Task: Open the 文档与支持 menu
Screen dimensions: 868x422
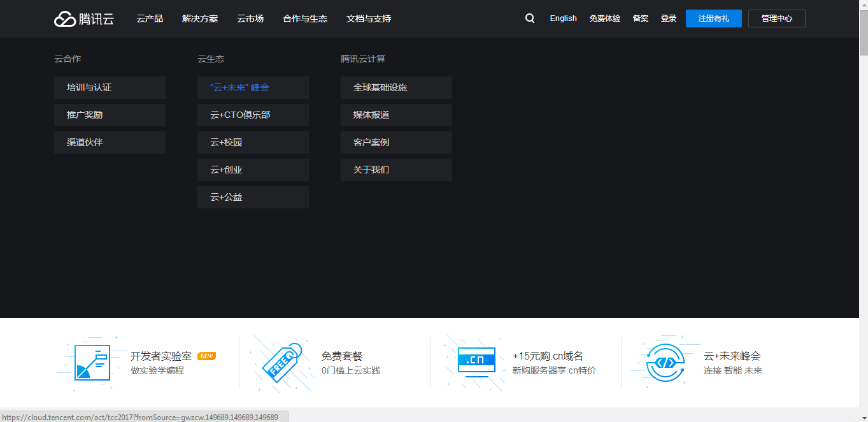Action: [369, 18]
